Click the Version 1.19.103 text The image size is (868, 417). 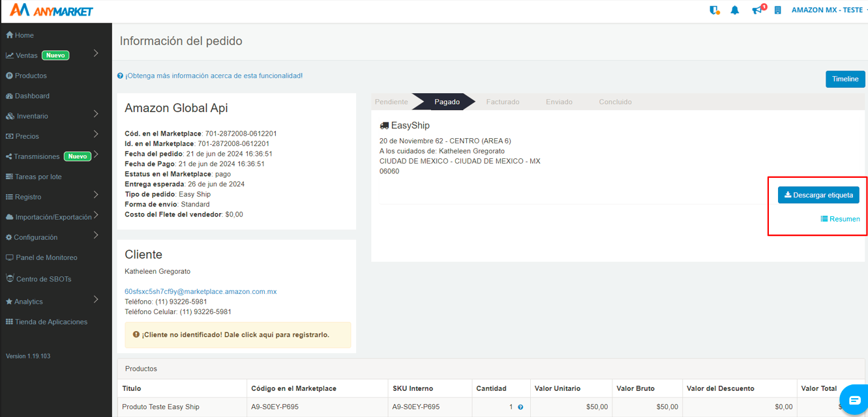click(28, 356)
